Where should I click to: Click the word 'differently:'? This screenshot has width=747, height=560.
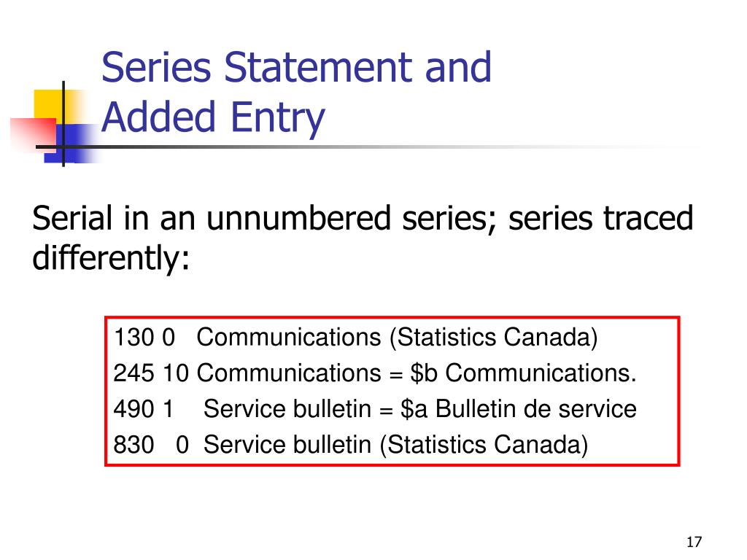point(111,258)
